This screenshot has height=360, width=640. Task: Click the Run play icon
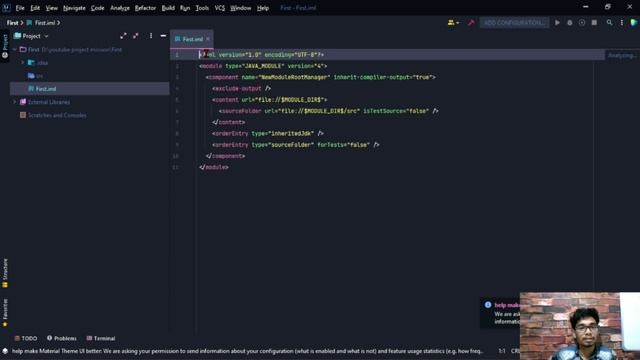point(557,23)
